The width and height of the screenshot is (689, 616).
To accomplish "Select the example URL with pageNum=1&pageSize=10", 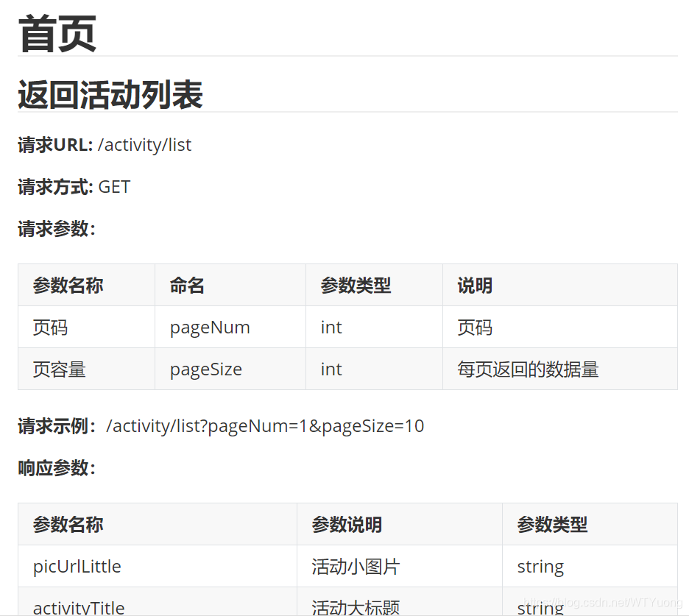I will point(265,426).
